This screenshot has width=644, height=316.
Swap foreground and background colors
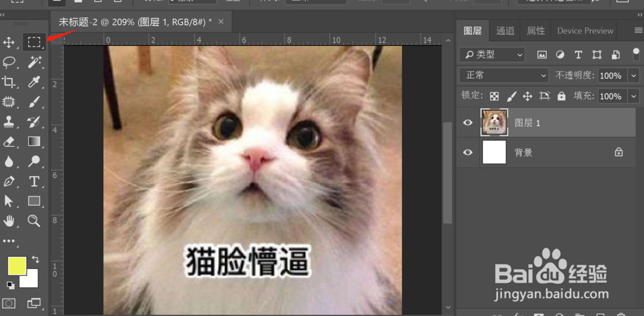(x=35, y=259)
